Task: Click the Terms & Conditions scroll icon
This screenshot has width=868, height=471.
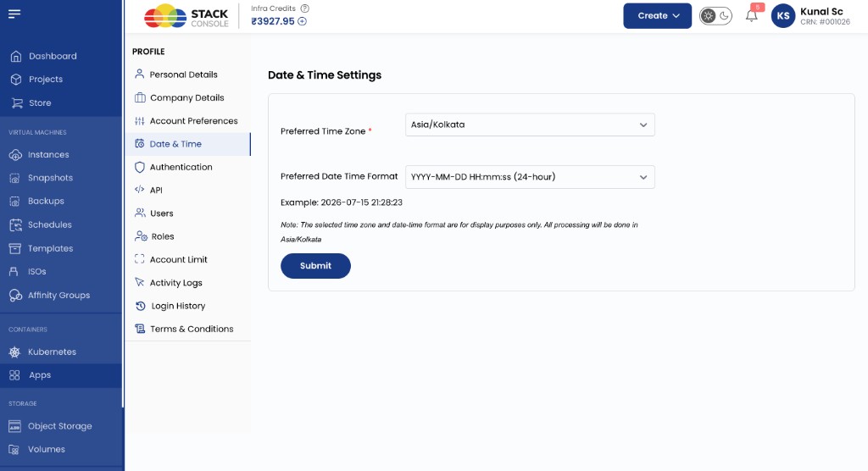Action: (x=140, y=329)
